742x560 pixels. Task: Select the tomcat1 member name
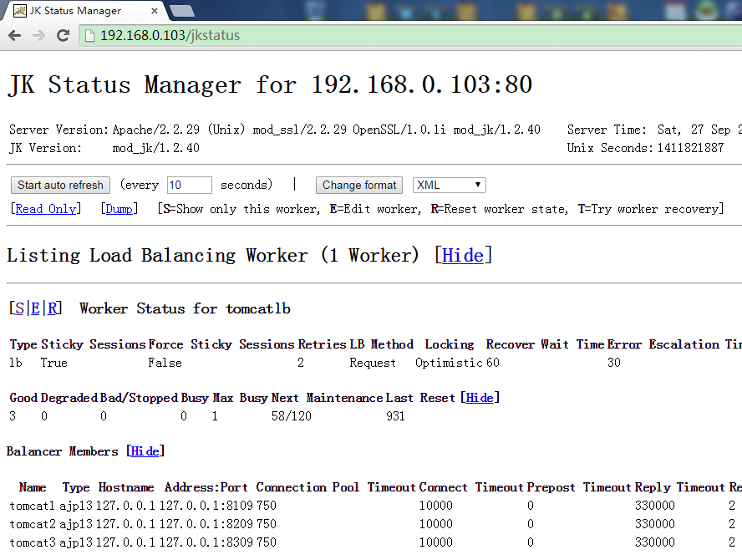(x=33, y=506)
